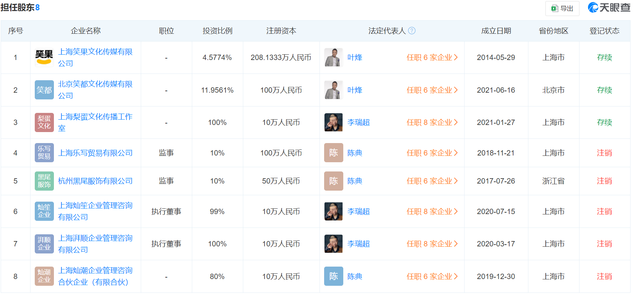This screenshot has height=295, width=644.
Task: Click the 笑果 company logo icon
Action: point(44,58)
